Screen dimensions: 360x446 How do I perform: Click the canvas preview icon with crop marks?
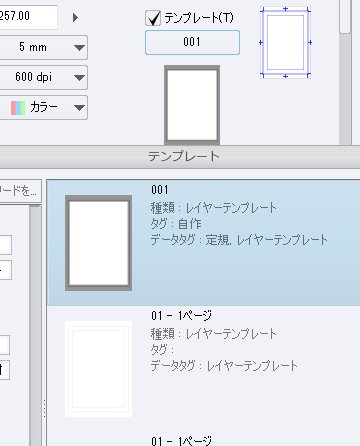pos(285,42)
